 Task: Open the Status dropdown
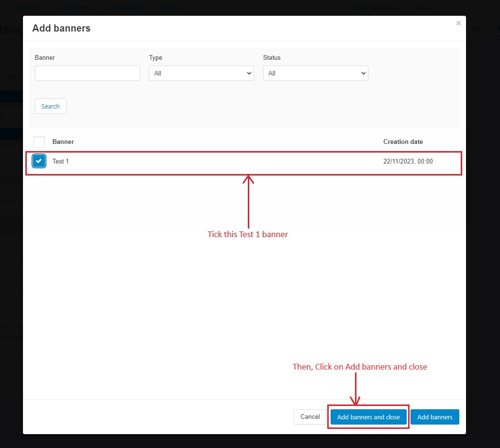(315, 73)
